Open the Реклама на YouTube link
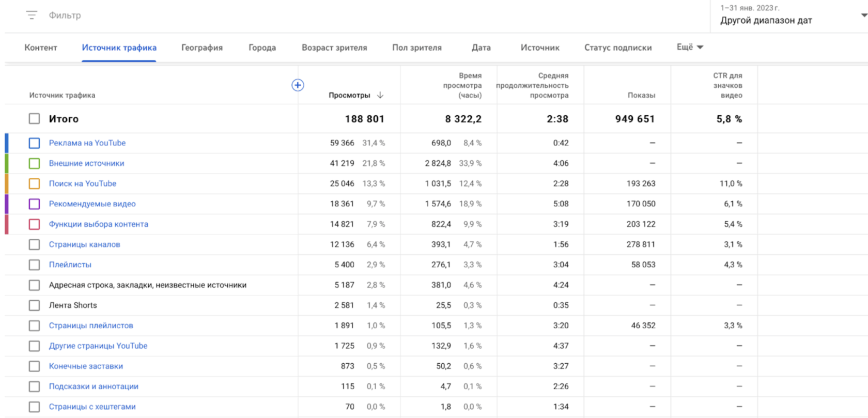 [87, 143]
